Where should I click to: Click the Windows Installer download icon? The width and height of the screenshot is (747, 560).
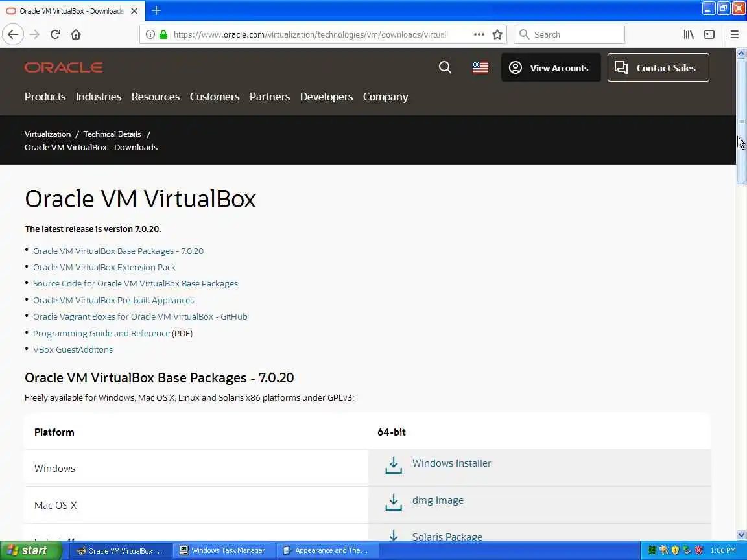(x=394, y=465)
